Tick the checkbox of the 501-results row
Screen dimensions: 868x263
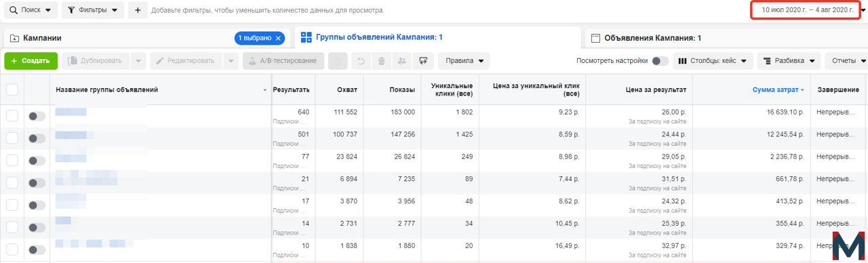tap(12, 138)
